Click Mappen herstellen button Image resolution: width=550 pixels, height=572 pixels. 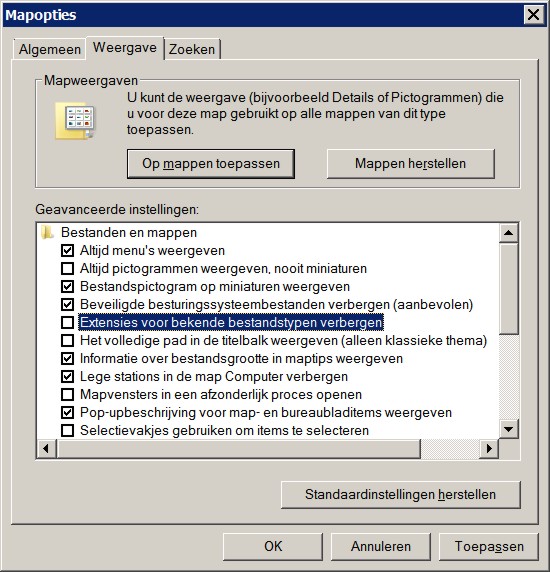point(411,163)
